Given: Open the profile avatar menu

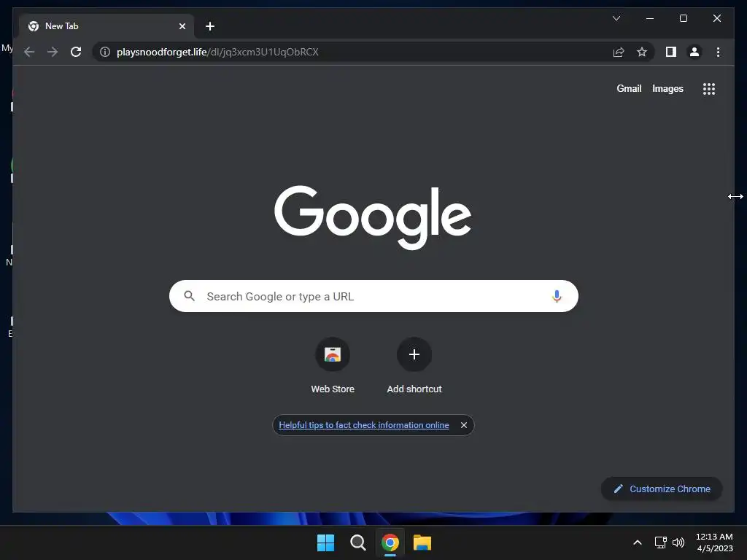Looking at the screenshot, I should pos(694,52).
